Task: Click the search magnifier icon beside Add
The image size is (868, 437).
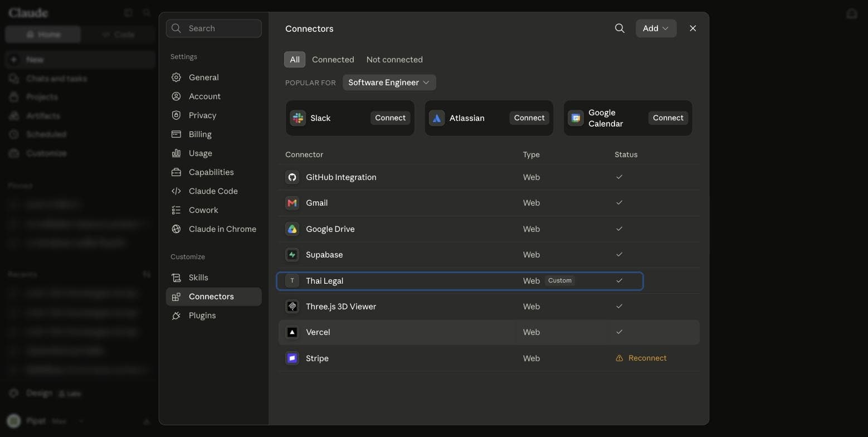Action: (620, 28)
